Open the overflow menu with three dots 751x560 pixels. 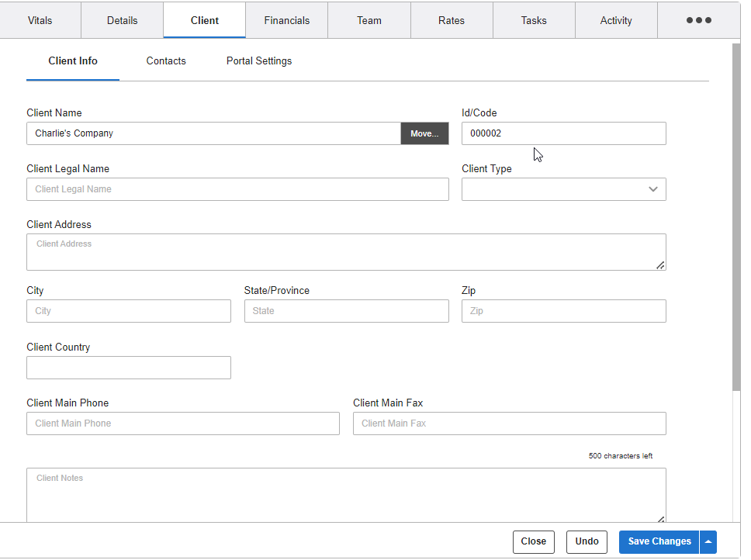pos(697,20)
